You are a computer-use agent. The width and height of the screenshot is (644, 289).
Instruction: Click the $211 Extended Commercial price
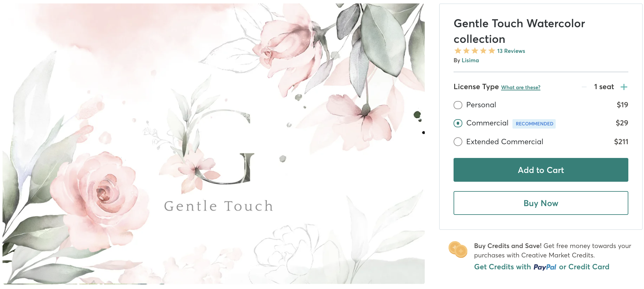(621, 142)
